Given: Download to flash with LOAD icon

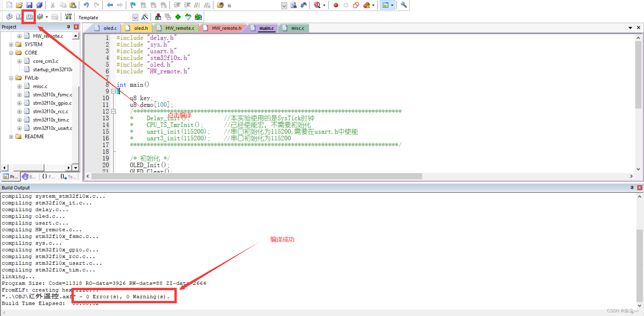Looking at the screenshot, I should coord(68,17).
